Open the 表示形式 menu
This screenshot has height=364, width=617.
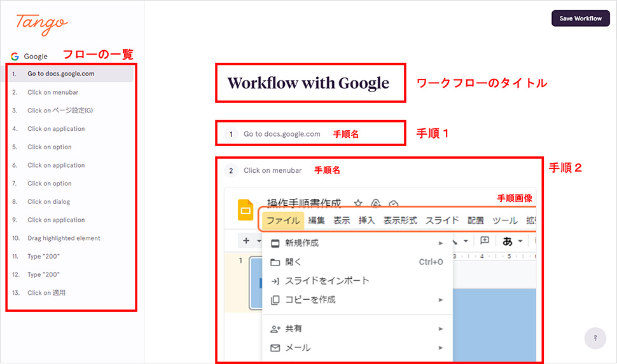pos(400,220)
